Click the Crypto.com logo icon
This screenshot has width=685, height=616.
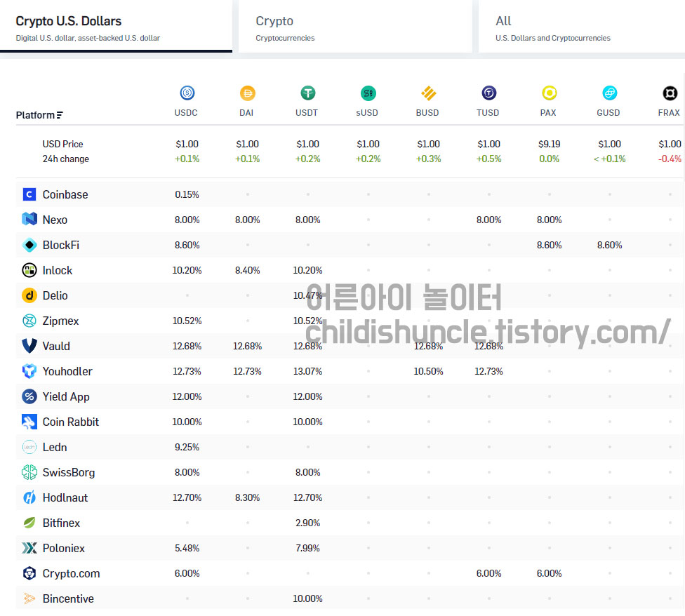29,573
